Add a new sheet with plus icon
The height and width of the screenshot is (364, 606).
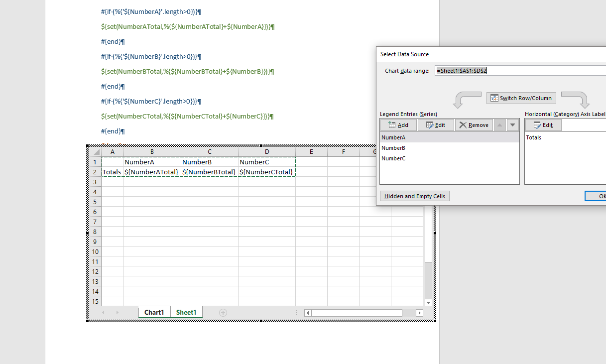coord(223,313)
